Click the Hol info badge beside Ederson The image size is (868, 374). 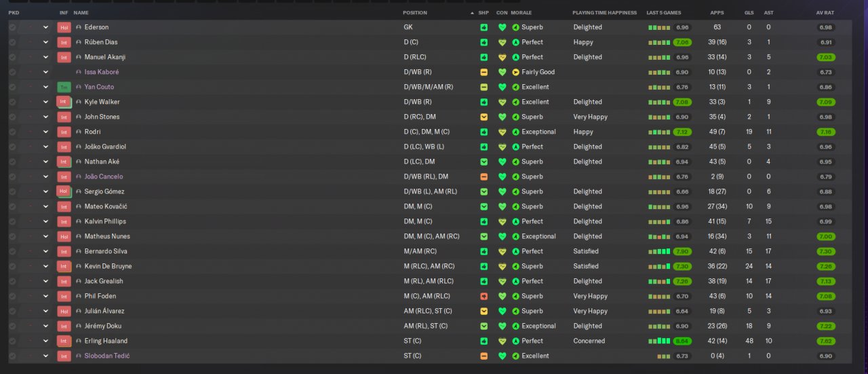(x=64, y=27)
